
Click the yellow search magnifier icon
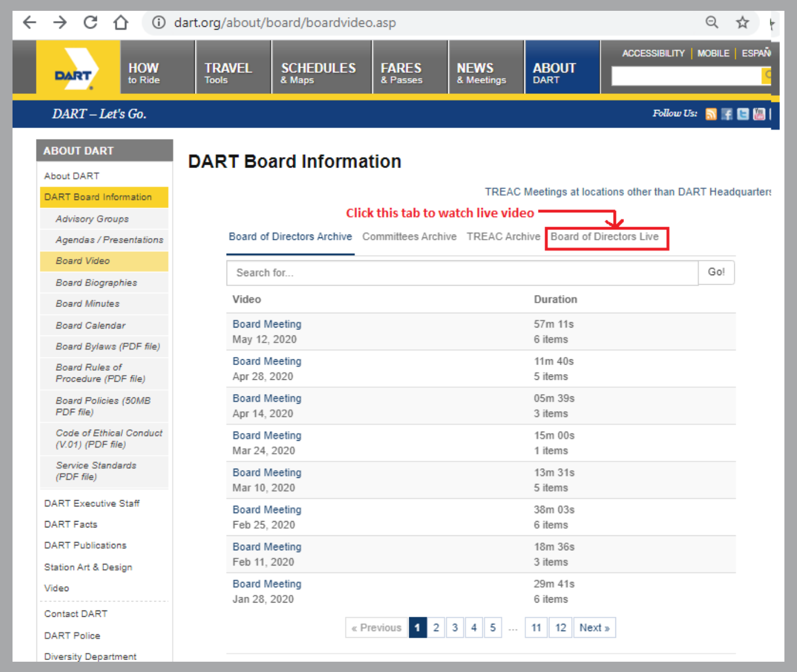click(x=767, y=75)
